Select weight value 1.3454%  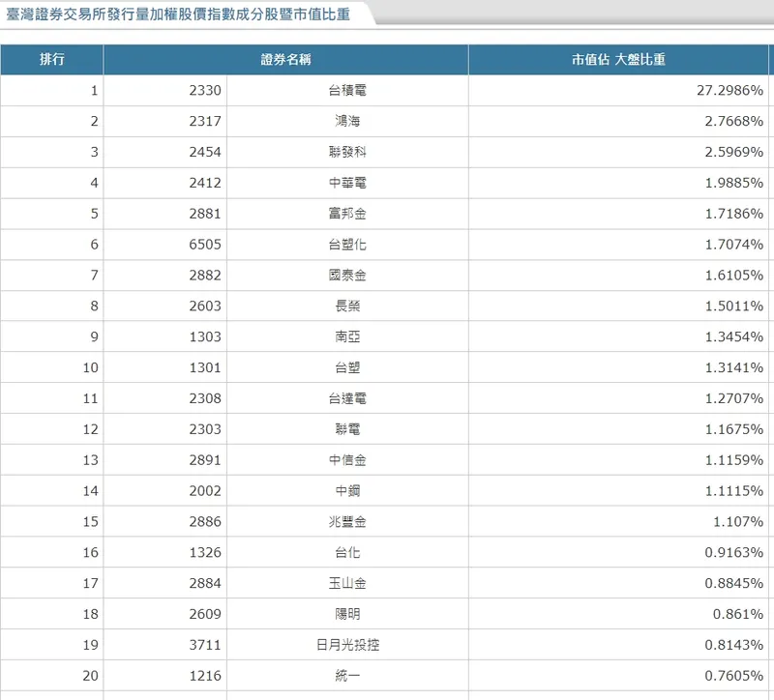click(x=733, y=336)
